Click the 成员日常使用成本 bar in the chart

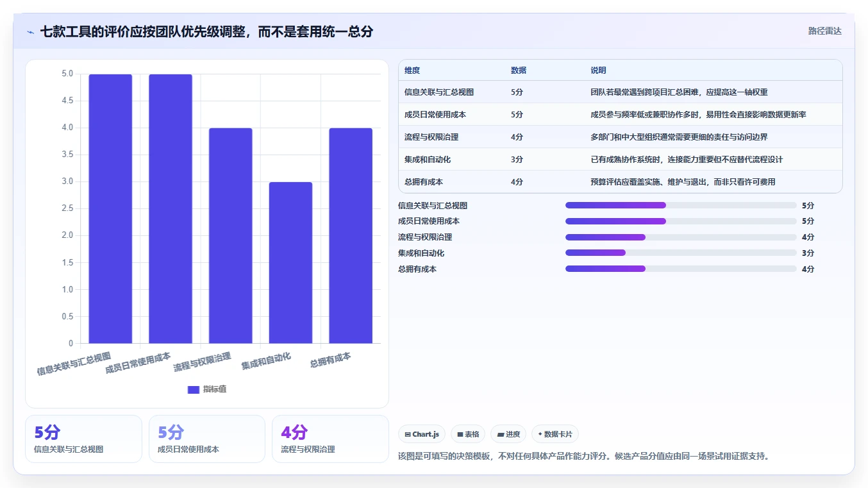171,208
